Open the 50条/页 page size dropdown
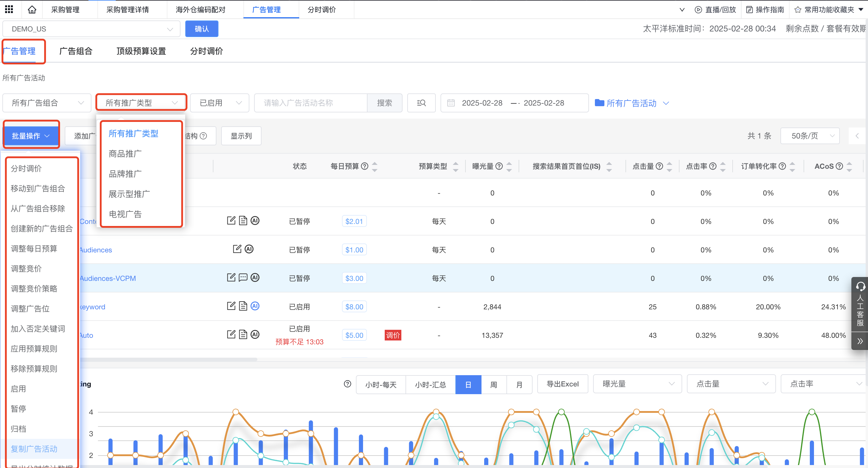 point(810,136)
